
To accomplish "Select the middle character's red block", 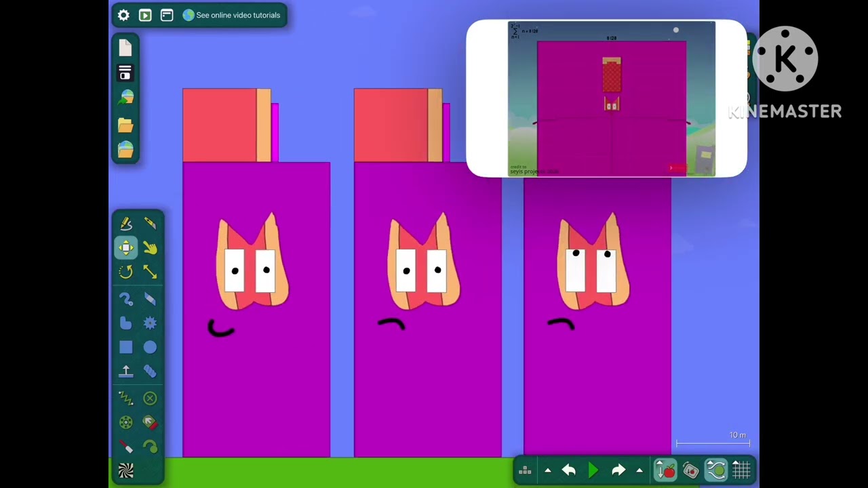I will (x=391, y=125).
